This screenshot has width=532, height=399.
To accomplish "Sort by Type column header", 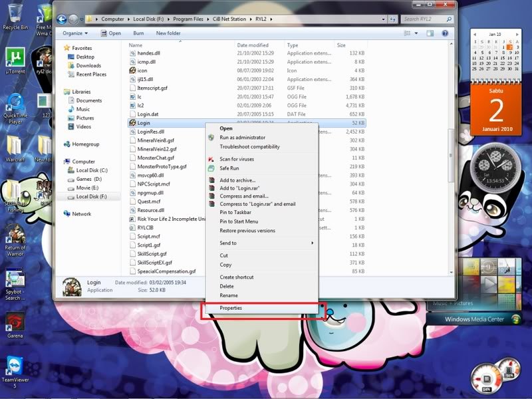I will [309, 45].
